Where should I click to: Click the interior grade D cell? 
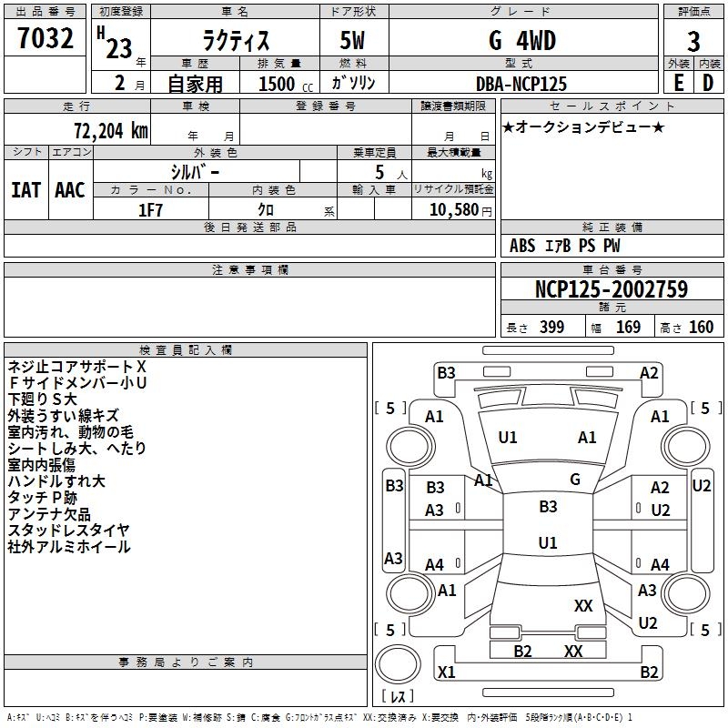(708, 83)
